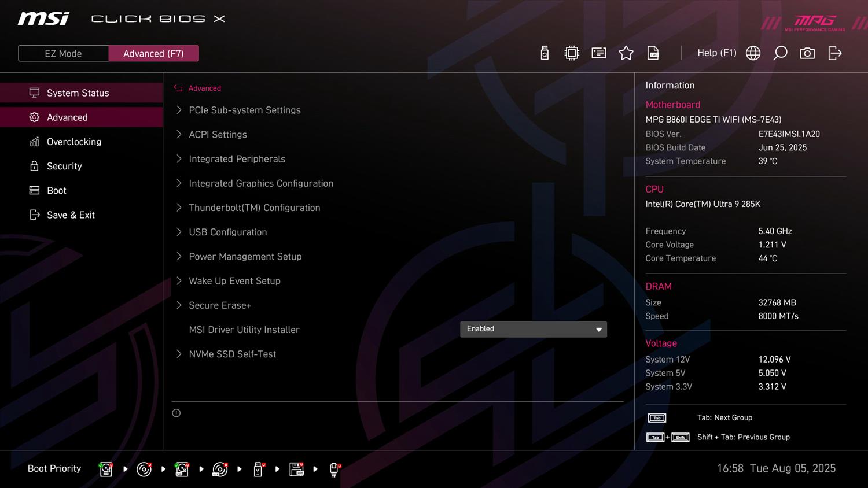The width and height of the screenshot is (868, 488).
Task: Select the USB floppy boot device icon
Action: click(296, 469)
